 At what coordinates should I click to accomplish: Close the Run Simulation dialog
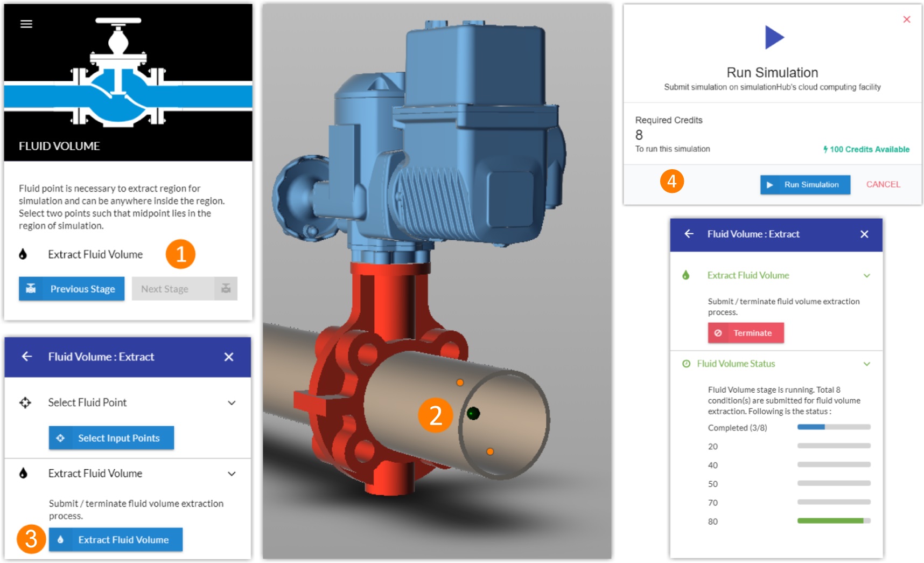pyautogui.click(x=907, y=18)
